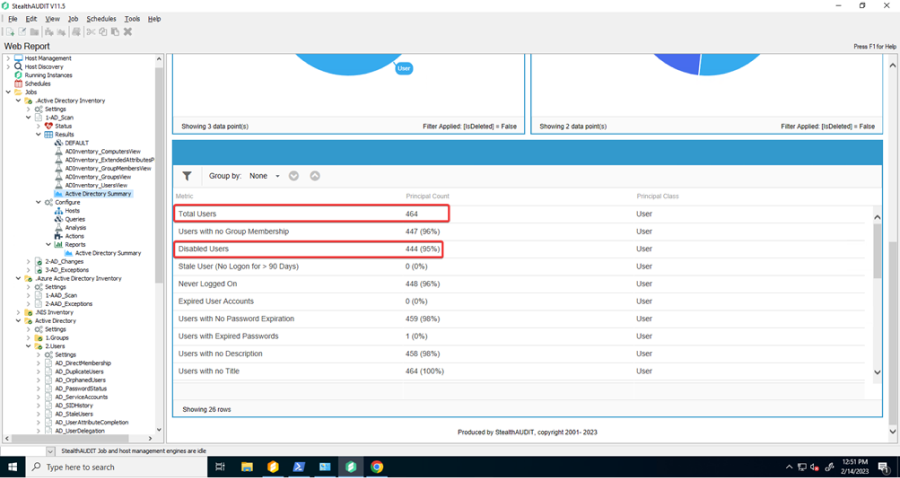Open the Group by None dropdown
900x478 pixels.
tap(264, 176)
